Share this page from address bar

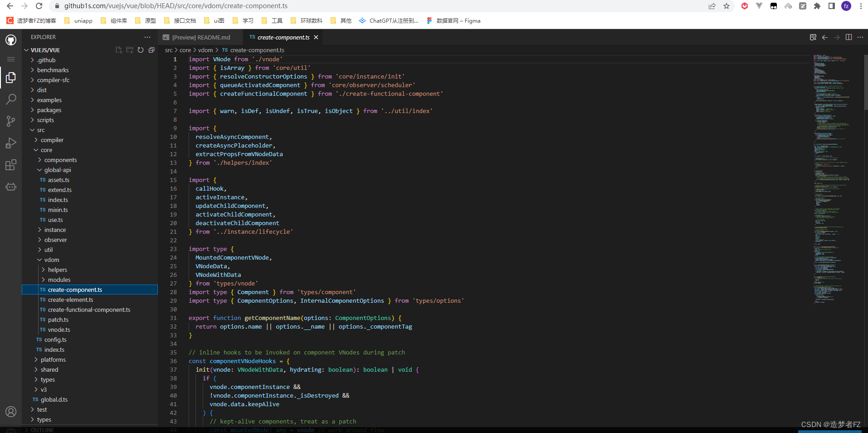(x=712, y=6)
